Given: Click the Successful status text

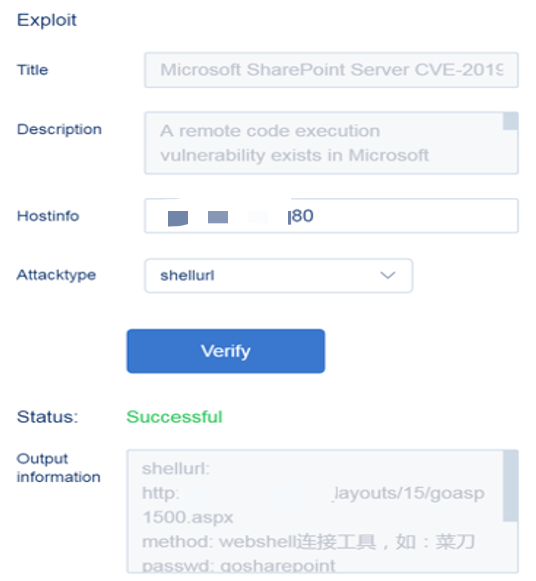Looking at the screenshot, I should [x=174, y=417].
